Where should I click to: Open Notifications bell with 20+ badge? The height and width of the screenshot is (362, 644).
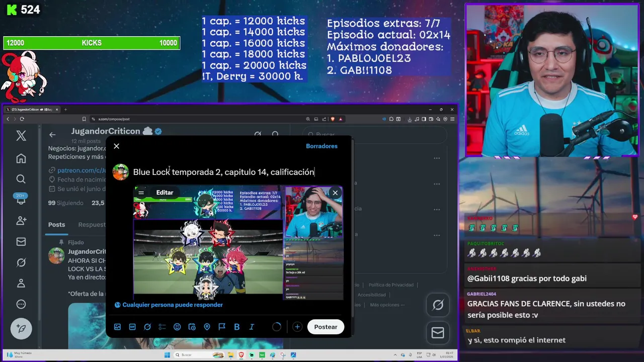tap(21, 199)
